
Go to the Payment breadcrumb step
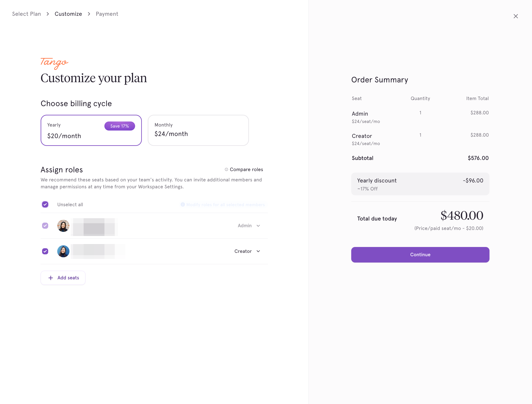click(x=107, y=14)
